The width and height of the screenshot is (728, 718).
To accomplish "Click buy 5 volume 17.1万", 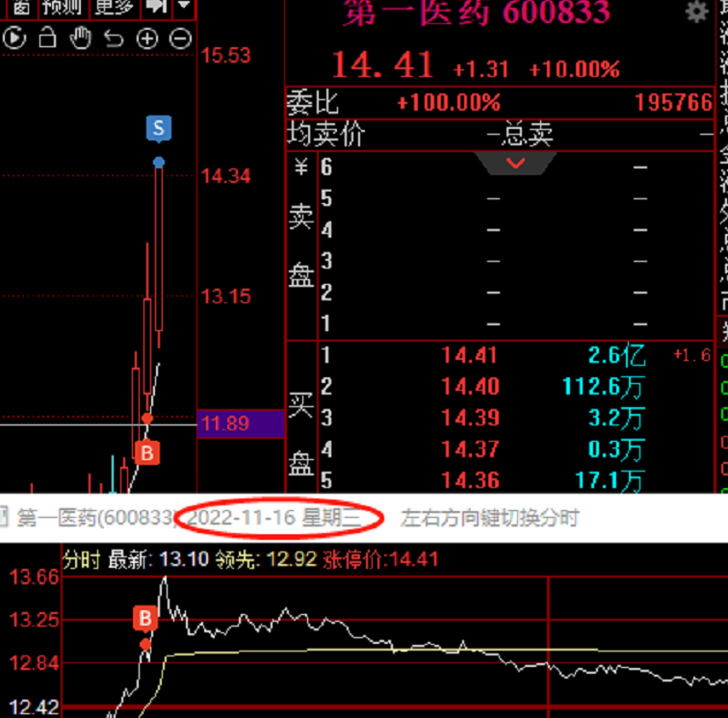I will click(610, 481).
